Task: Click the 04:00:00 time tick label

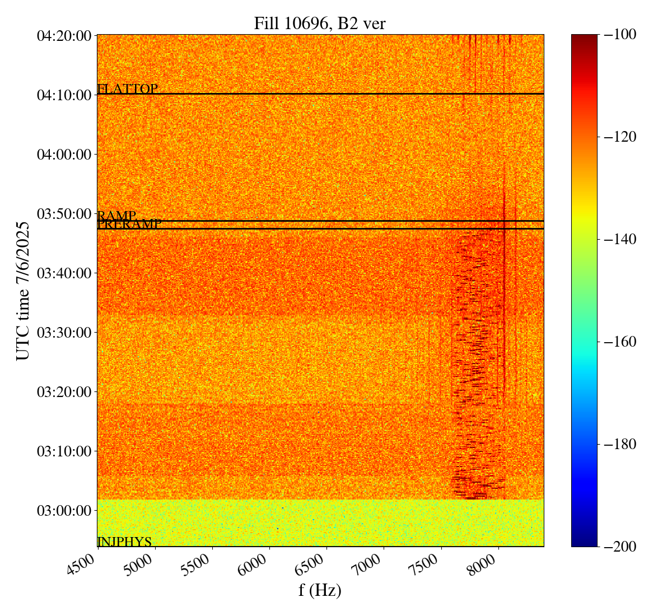Action: click(x=64, y=155)
